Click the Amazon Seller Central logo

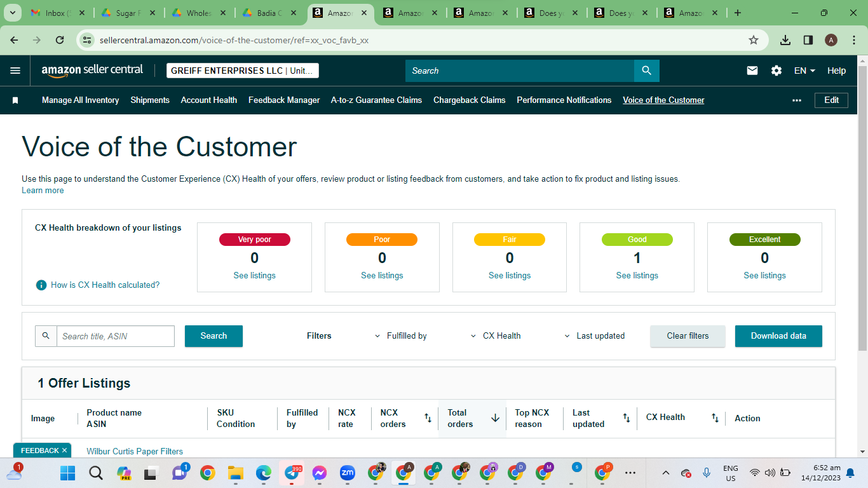92,71
